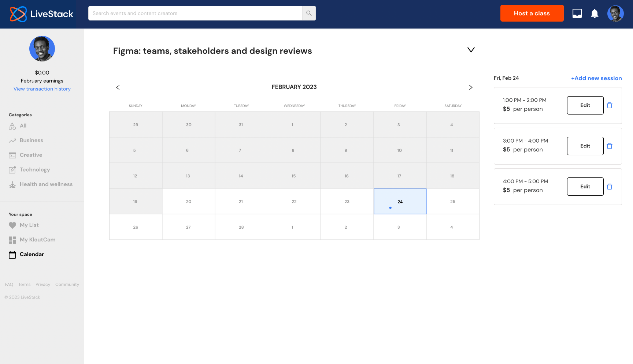Open the inbox tray icon
Screen dimensions: 633x364
click(577, 14)
